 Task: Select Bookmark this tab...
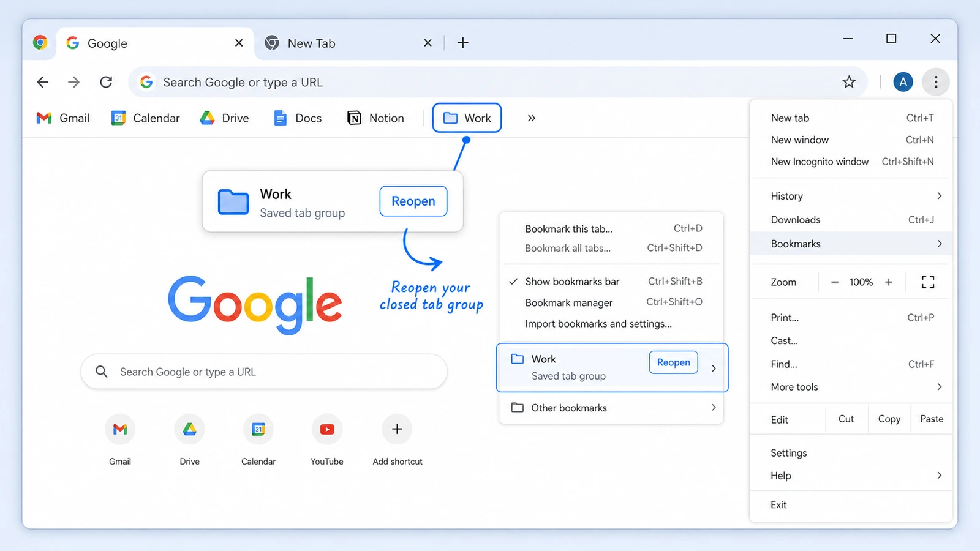[x=611, y=229]
